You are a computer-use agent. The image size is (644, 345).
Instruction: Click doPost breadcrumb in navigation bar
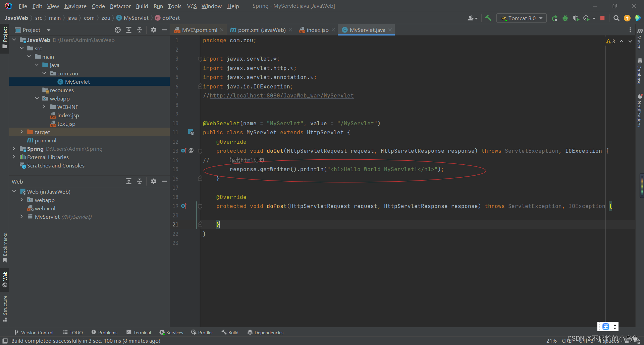tap(167, 18)
